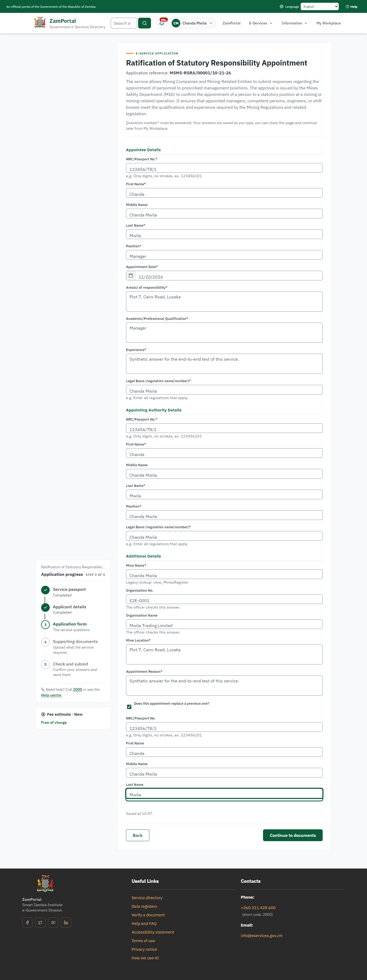The width and height of the screenshot is (367, 980).
Task: Open the Language English dropdown
Action: [x=319, y=6]
